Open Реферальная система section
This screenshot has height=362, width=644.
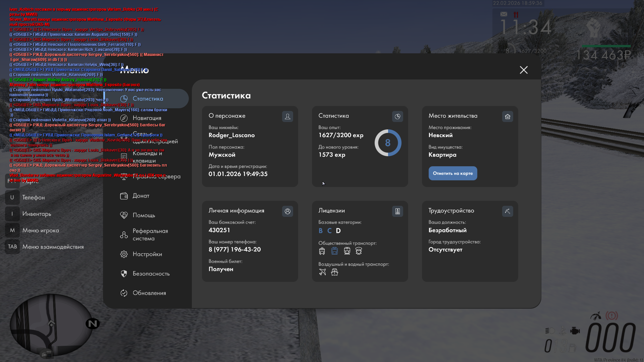pyautogui.click(x=150, y=235)
